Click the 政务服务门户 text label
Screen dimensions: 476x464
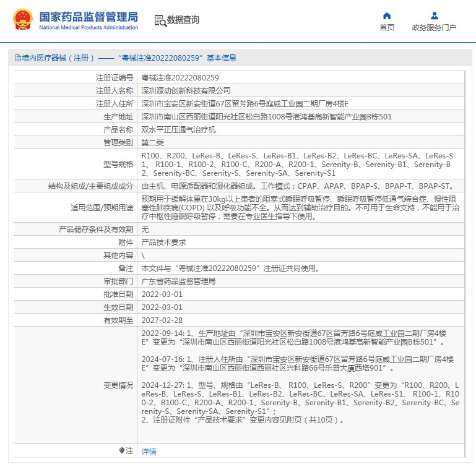[434, 28]
